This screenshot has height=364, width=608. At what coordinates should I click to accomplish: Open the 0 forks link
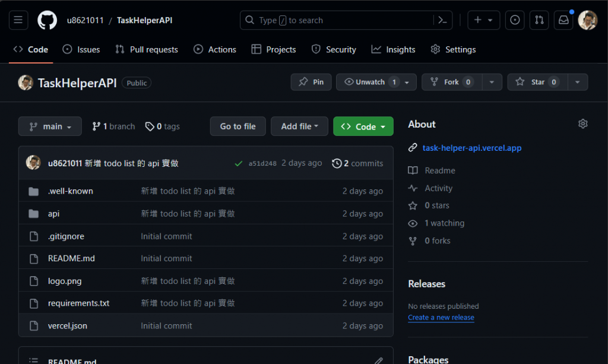coord(438,240)
